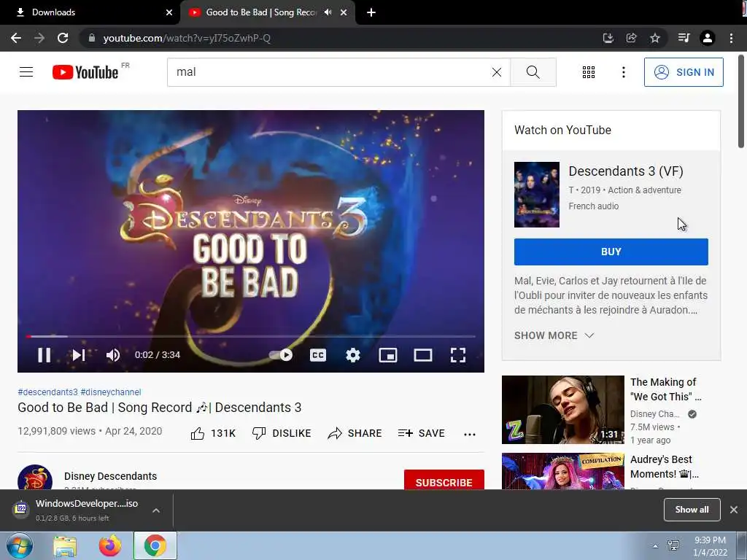Click Show all downloads button
The height and width of the screenshot is (560, 747).
[x=692, y=510]
